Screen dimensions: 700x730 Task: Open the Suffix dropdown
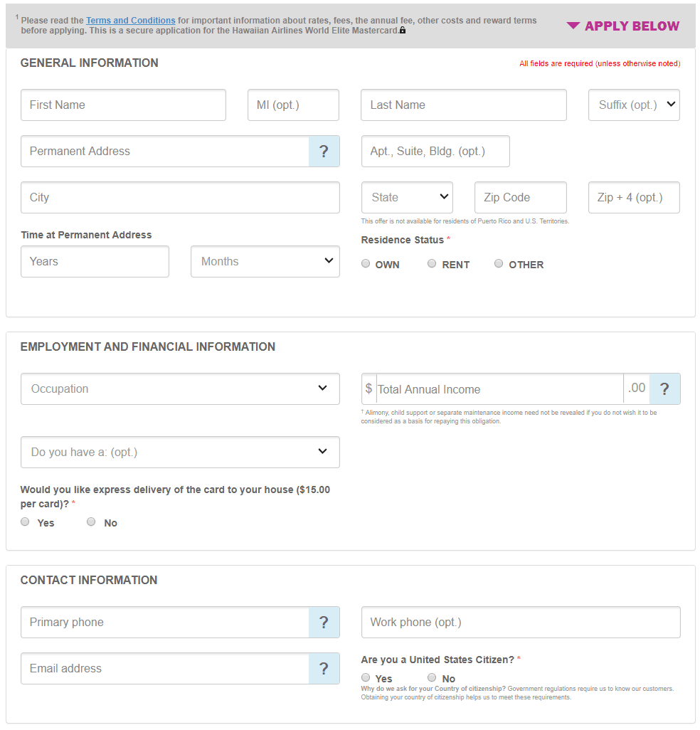point(634,105)
